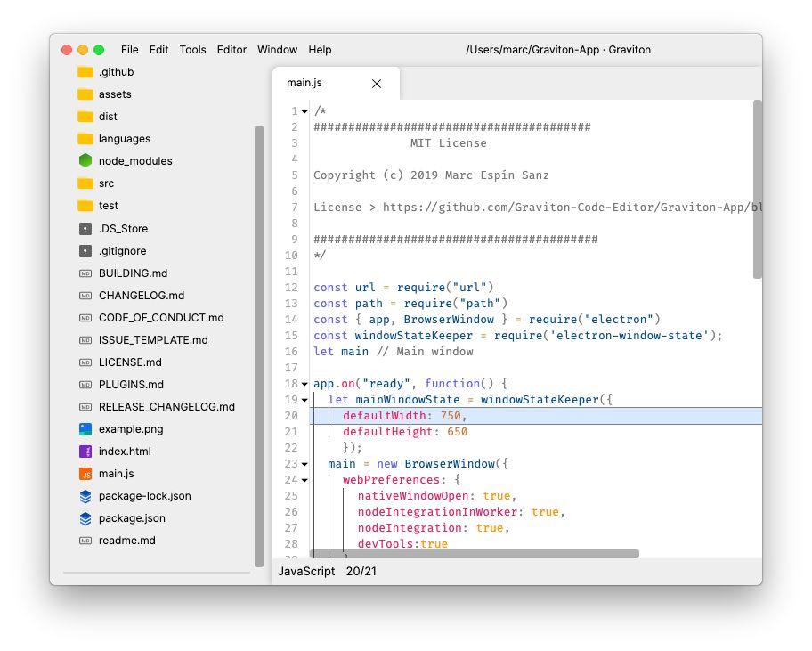Open the Editor menu
This screenshot has width=812, height=651.
point(231,50)
